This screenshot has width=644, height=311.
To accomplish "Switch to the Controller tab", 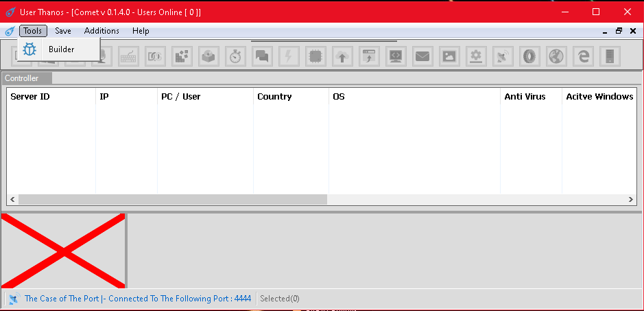I will click(22, 78).
